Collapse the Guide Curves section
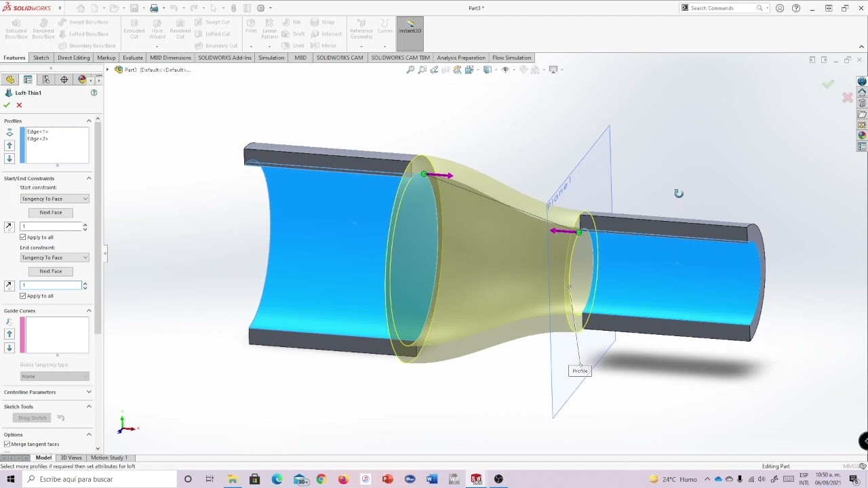 89,310
